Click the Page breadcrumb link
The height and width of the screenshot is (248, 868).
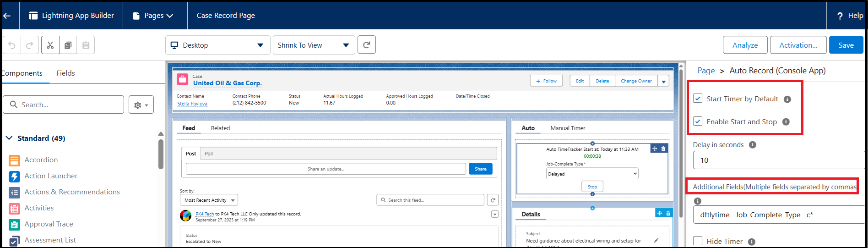tap(706, 71)
